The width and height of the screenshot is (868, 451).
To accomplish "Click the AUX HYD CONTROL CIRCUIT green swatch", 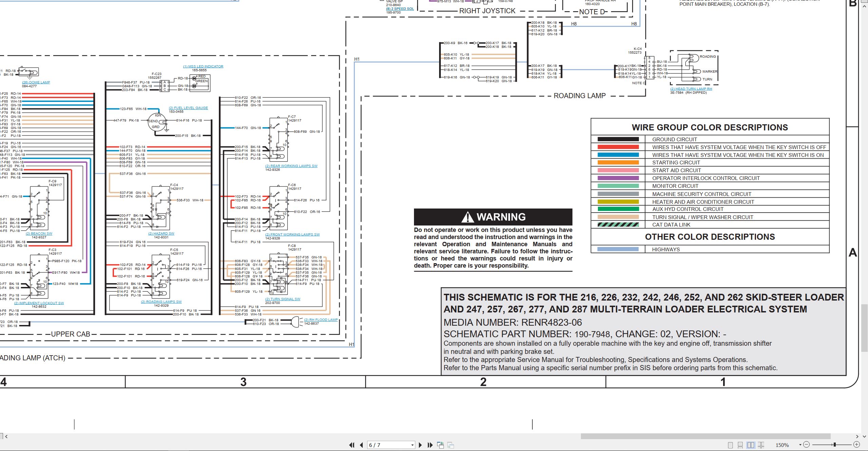I will coord(618,209).
